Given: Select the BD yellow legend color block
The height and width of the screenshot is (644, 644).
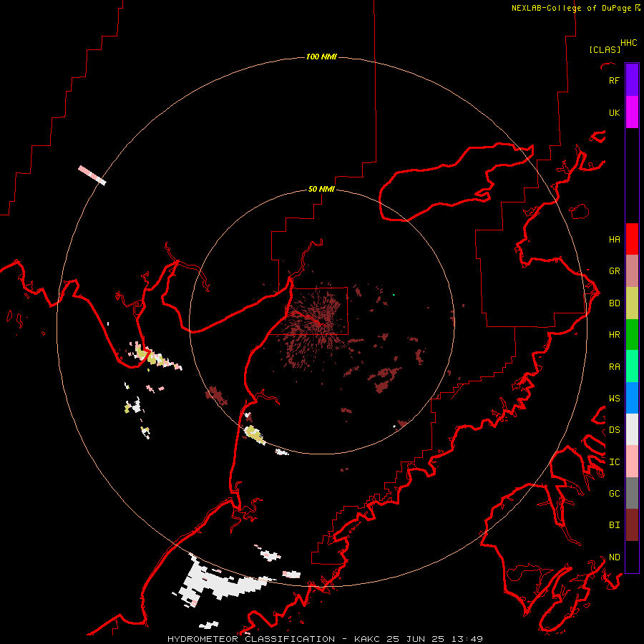Looking at the screenshot, I should [x=632, y=303].
